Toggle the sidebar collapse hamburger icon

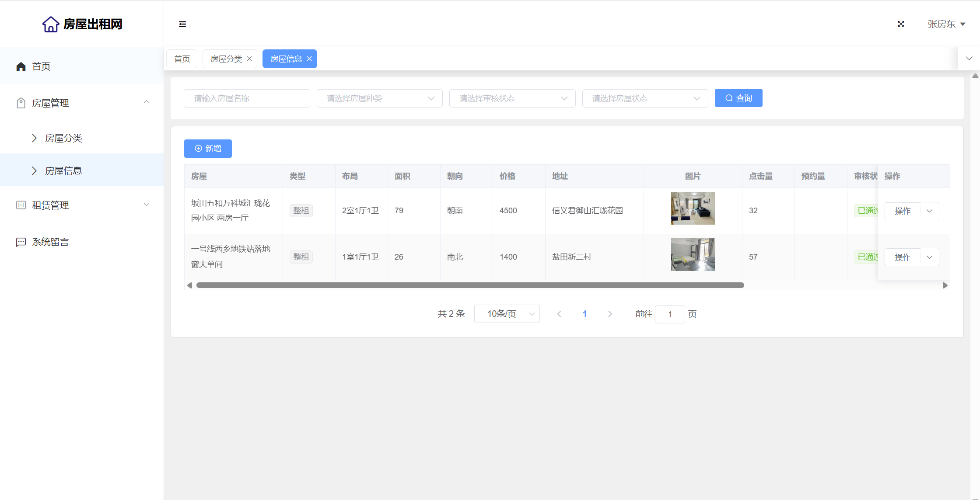182,24
